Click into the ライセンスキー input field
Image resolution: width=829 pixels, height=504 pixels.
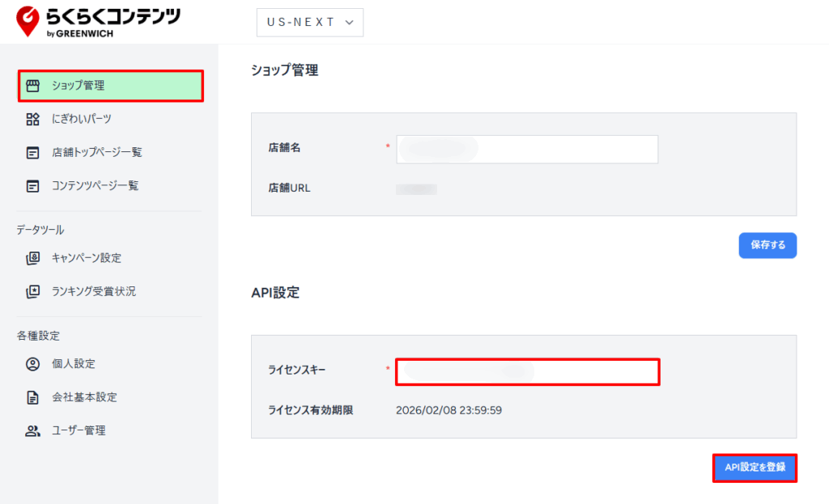pos(527,371)
